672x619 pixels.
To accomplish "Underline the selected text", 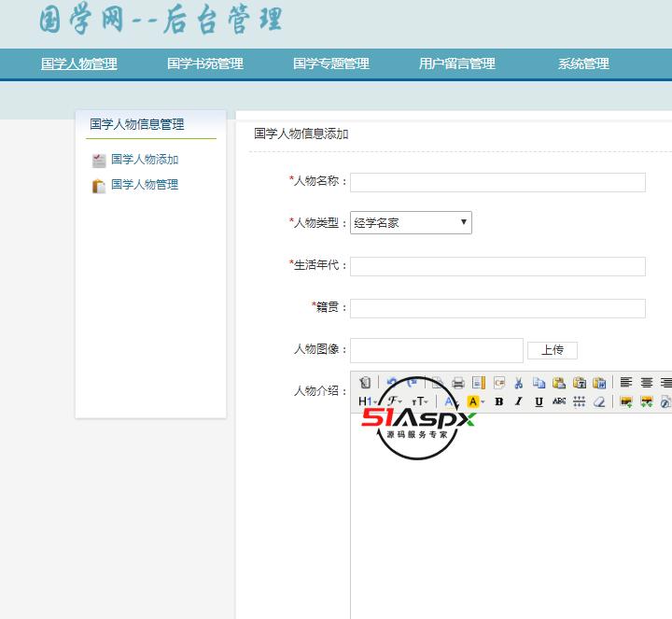I will click(x=539, y=401).
